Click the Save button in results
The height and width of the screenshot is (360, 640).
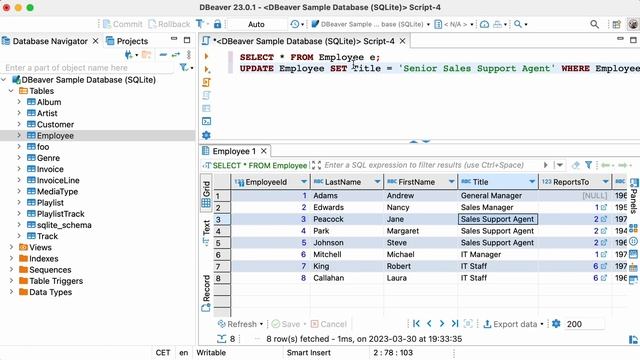(286, 324)
